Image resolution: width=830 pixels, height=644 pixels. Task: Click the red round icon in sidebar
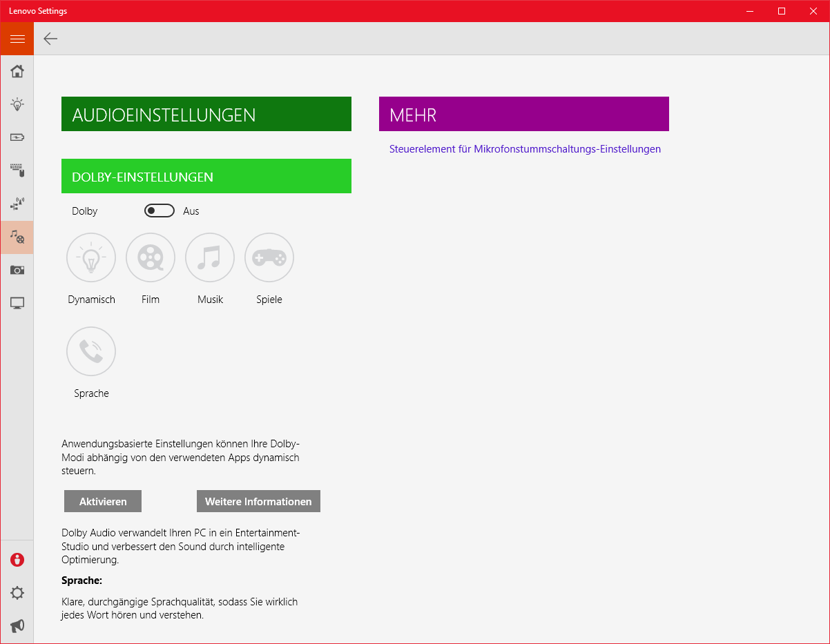(17, 560)
